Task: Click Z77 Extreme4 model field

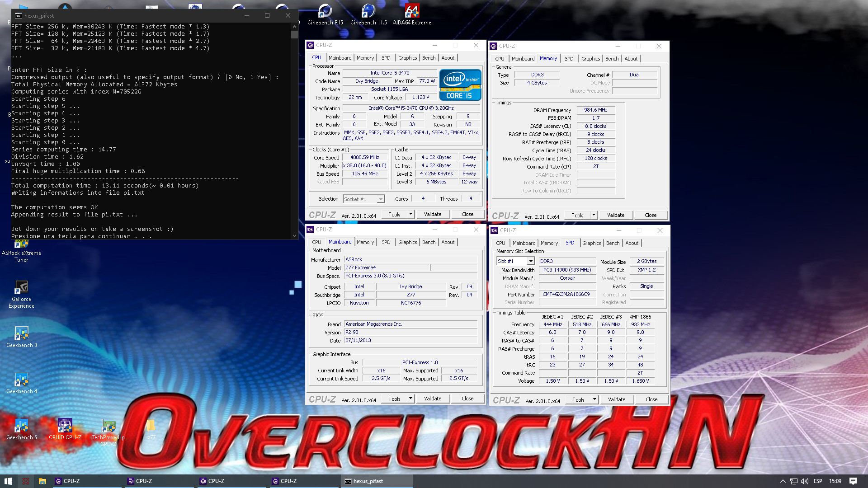Action: pos(386,267)
